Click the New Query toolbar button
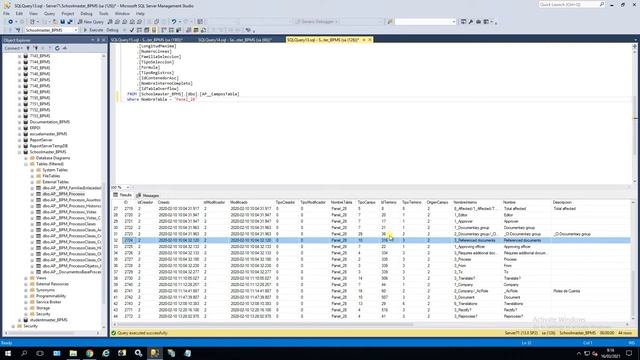640x360 pixels. click(x=91, y=22)
